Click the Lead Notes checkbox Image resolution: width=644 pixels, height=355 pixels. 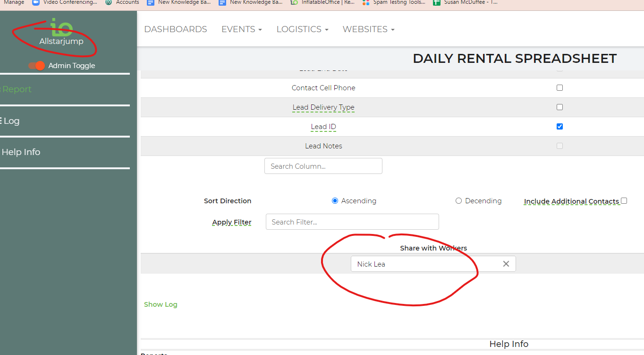[x=559, y=146]
